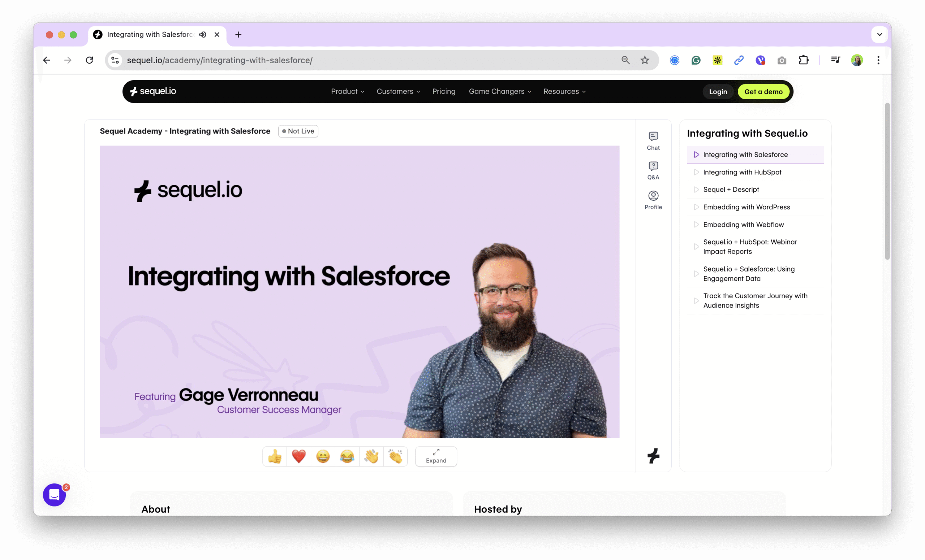Viewport: 925px width, 560px height.
Task: Select Embedding with WordPress lesson
Action: point(755,207)
